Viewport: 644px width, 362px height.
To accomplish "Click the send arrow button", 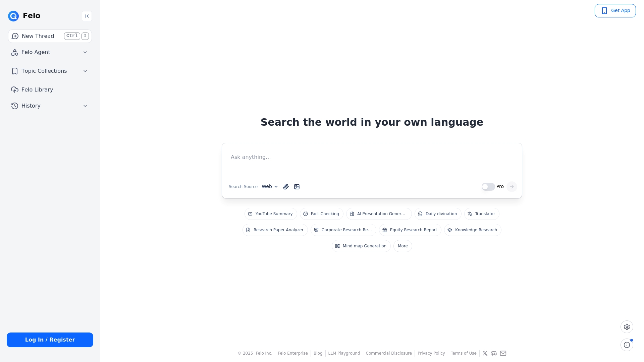I will (512, 187).
